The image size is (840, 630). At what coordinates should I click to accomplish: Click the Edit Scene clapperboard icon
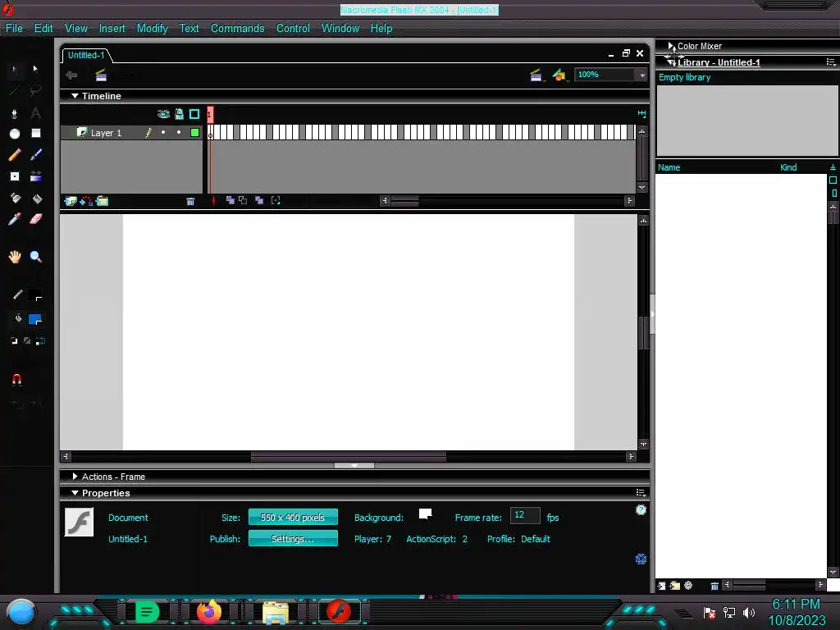[x=535, y=75]
